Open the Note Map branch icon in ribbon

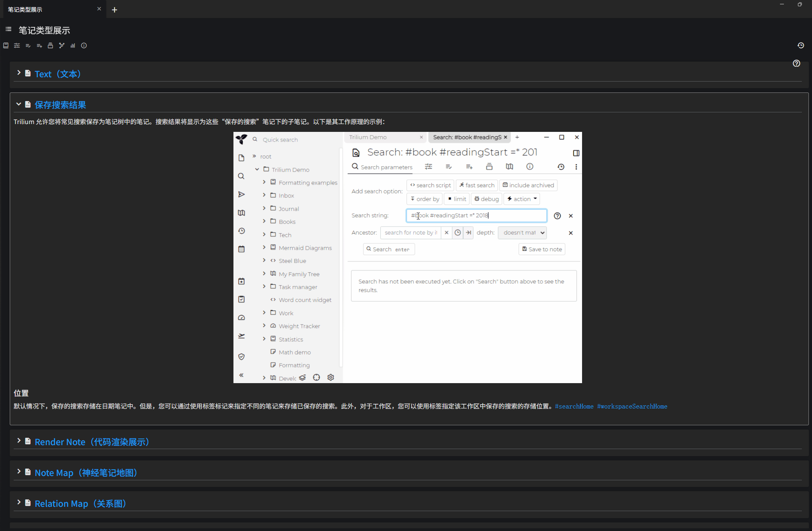62,46
